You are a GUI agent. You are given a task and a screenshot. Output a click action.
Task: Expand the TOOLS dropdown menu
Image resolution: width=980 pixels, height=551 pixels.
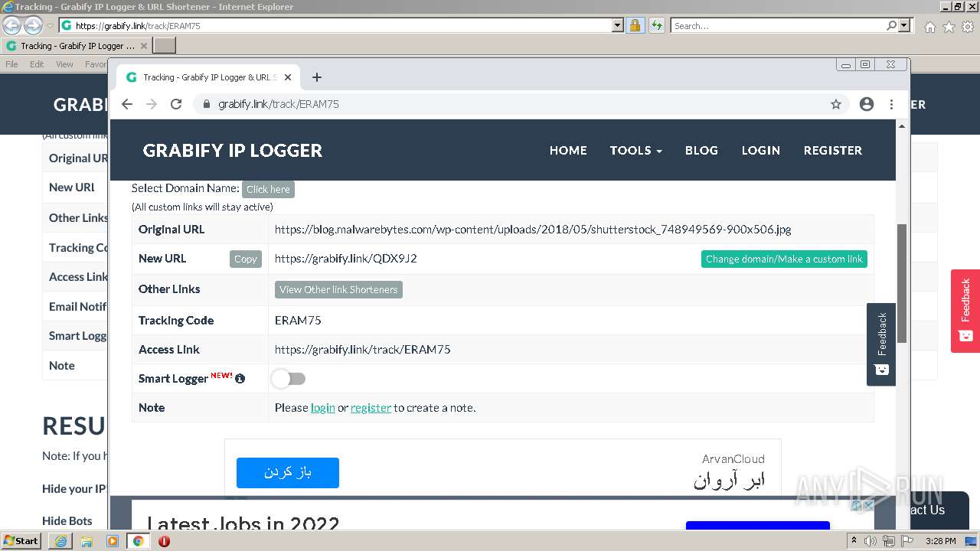point(635,150)
